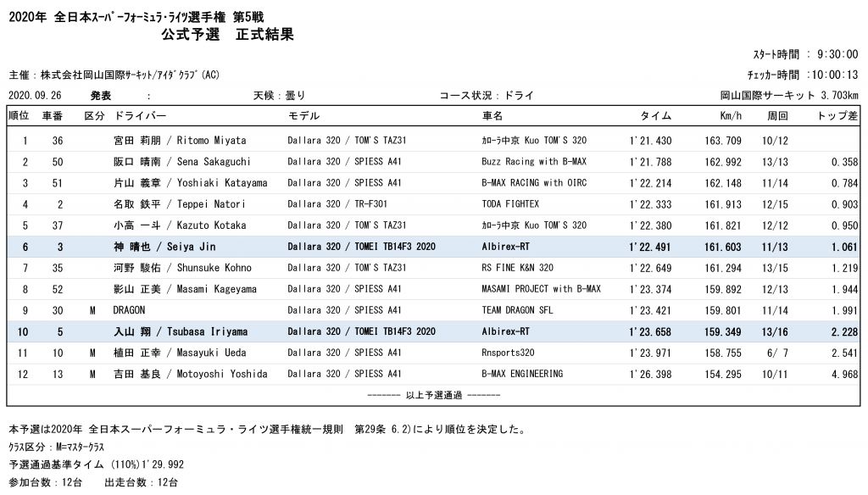This screenshot has width=868, height=495.
Task: Click car name TODA FIGHTEX
Action: point(510,204)
